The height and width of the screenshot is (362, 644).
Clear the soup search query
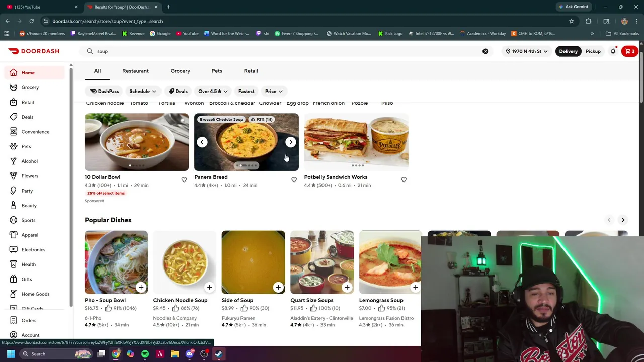click(485, 51)
